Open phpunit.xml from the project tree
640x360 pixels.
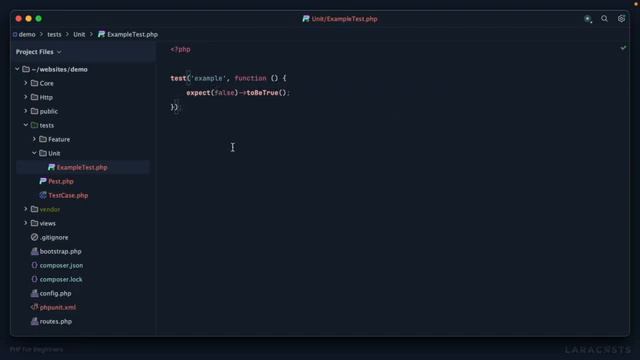58,307
